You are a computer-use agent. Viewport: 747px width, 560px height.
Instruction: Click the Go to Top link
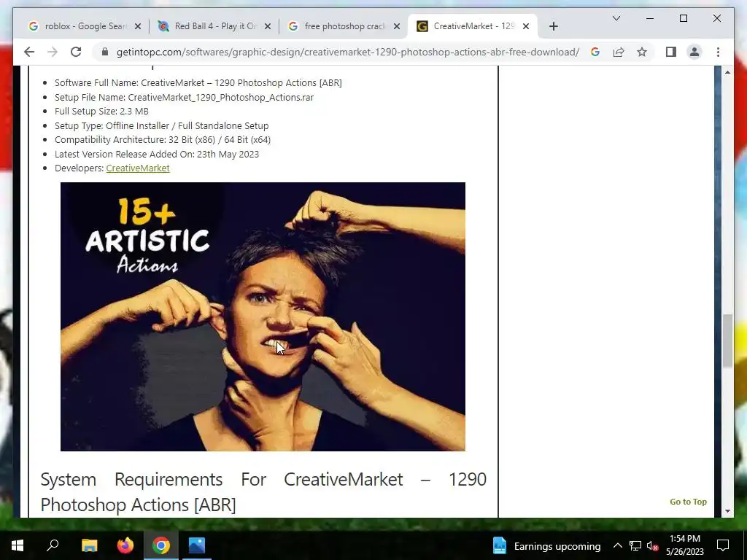[x=688, y=502]
